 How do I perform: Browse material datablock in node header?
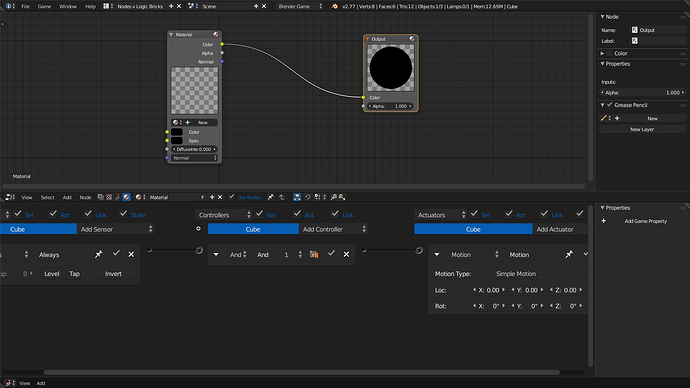[140, 197]
